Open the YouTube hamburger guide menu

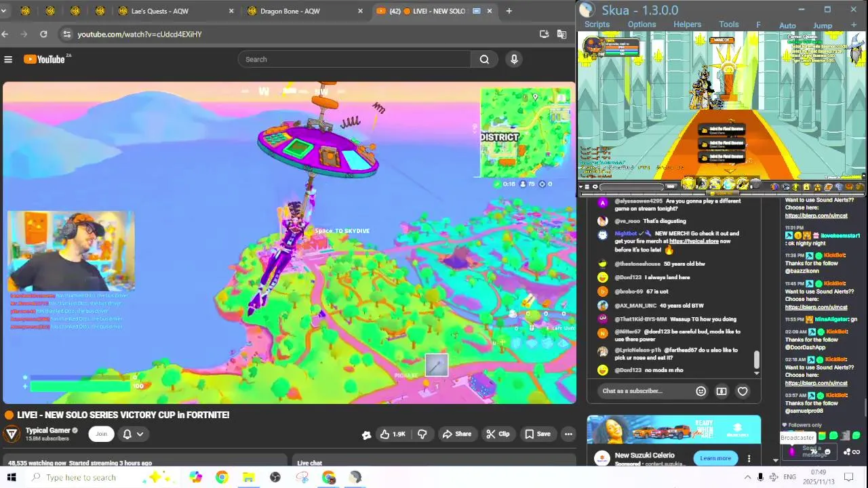[8, 60]
